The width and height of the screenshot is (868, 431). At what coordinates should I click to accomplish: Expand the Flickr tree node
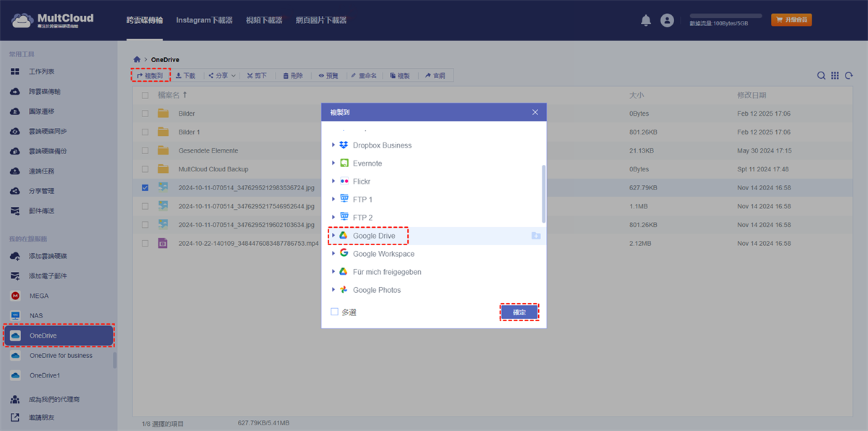tap(333, 182)
